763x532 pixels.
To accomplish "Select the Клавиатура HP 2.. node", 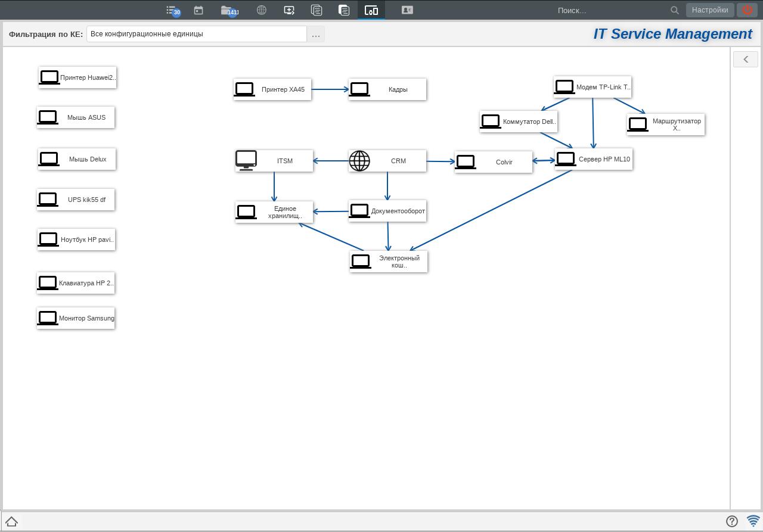I will [x=76, y=283].
